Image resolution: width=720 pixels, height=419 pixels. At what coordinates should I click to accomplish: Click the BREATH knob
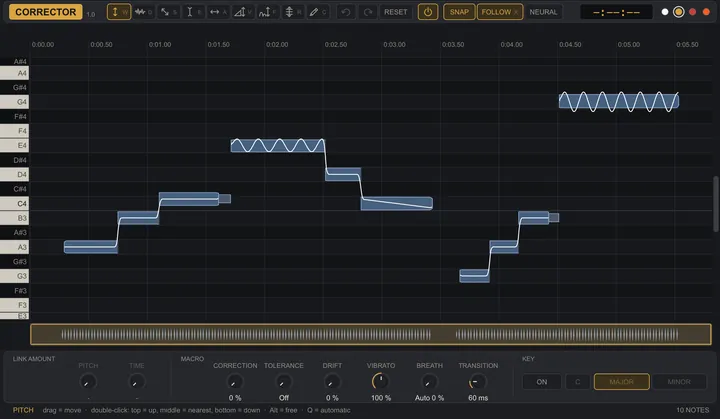[x=429, y=382]
